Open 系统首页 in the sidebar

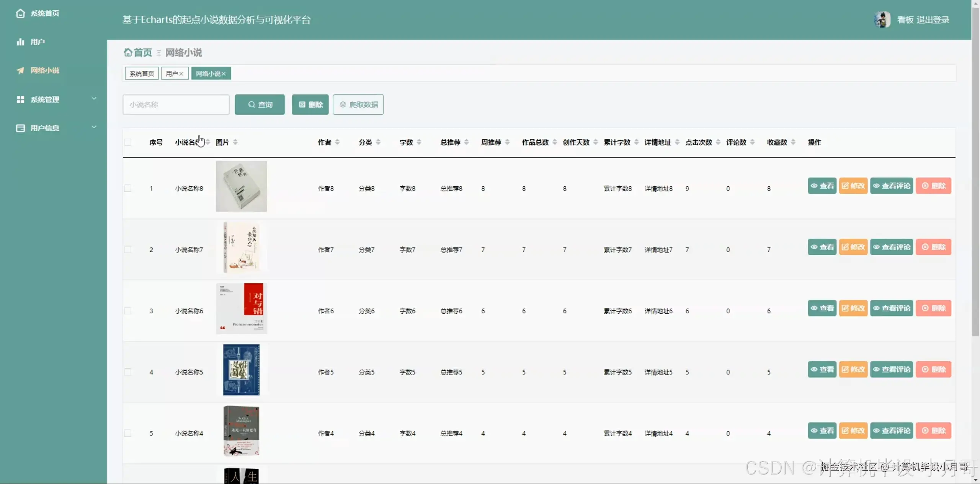44,13
